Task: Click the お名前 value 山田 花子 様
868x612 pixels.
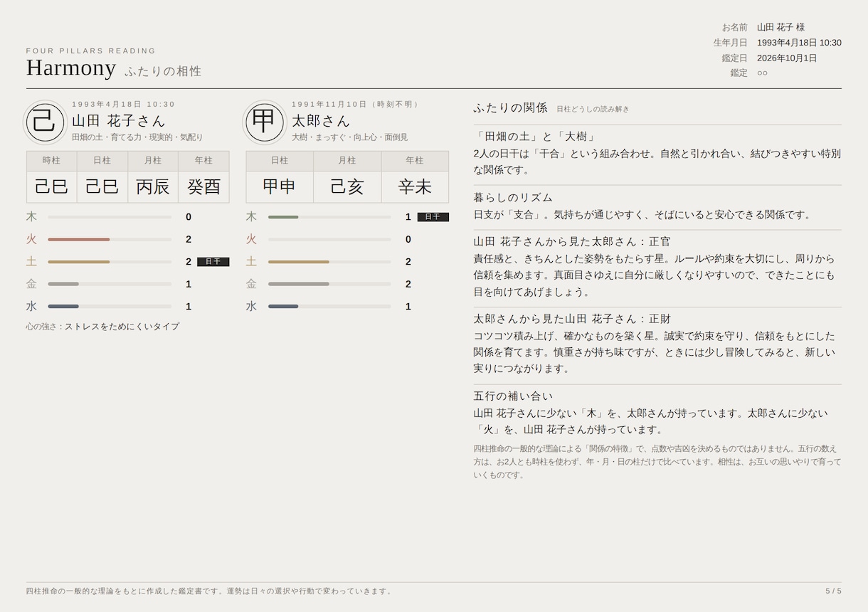Action: click(x=780, y=27)
